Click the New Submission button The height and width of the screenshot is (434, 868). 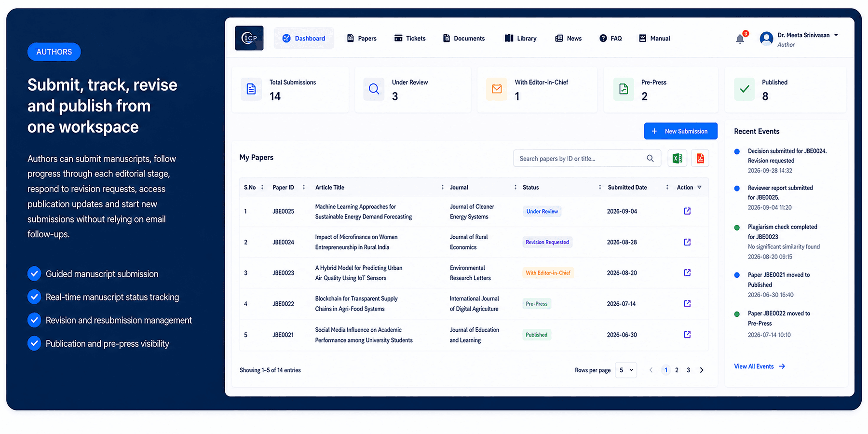coord(680,131)
